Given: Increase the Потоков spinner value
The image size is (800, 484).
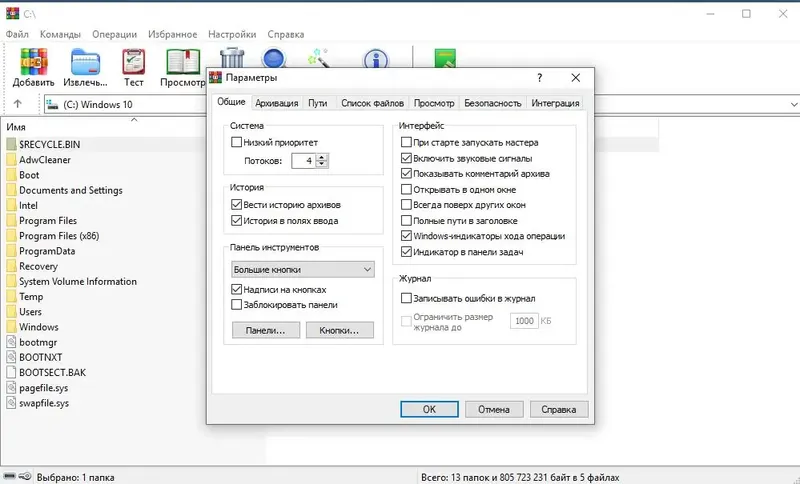Looking at the screenshot, I should click(x=321, y=157).
